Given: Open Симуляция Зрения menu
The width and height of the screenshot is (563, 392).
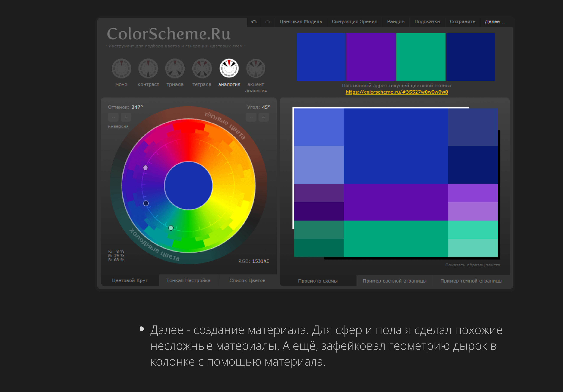Looking at the screenshot, I should pyautogui.click(x=354, y=22).
